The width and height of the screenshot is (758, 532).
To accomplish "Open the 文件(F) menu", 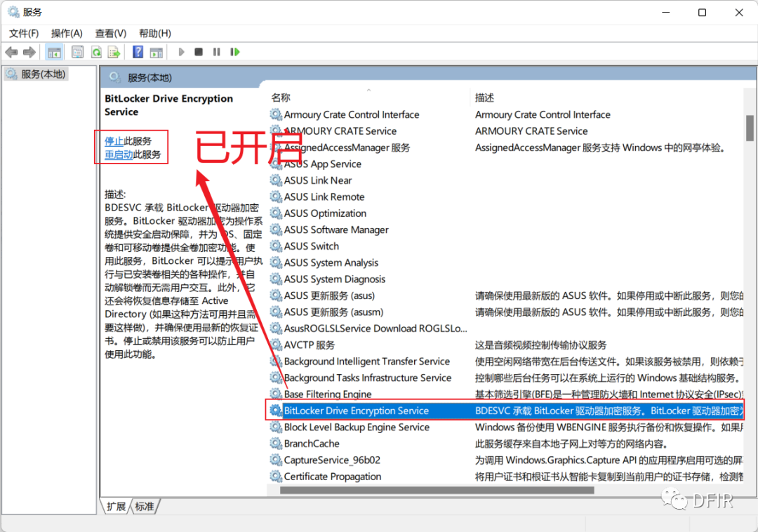I will tap(24, 33).
